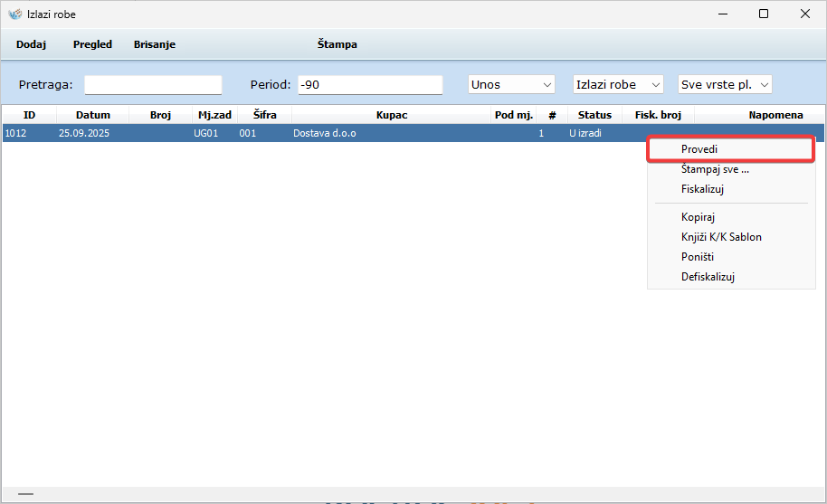This screenshot has width=827, height=504.
Task: Click Poništi in the context menu
Action: [x=698, y=257]
